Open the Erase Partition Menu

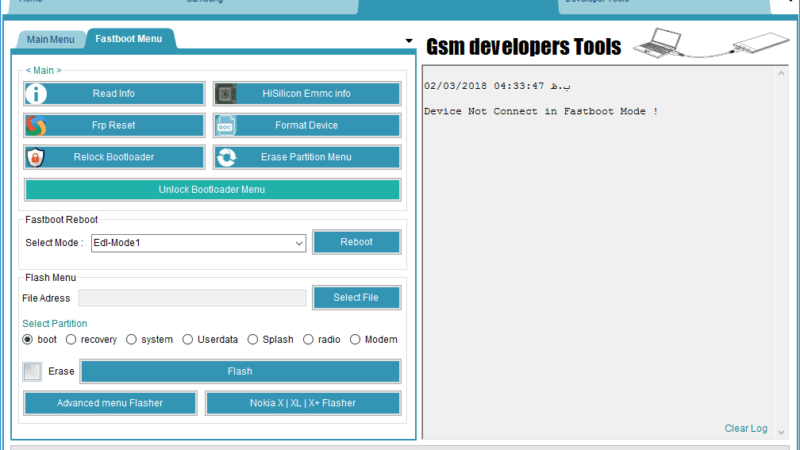307,157
